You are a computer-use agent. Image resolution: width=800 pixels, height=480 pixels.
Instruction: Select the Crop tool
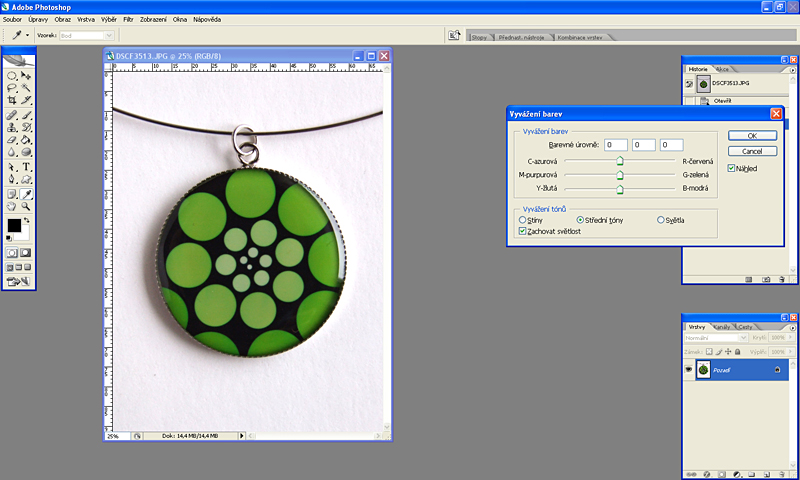coord(12,101)
